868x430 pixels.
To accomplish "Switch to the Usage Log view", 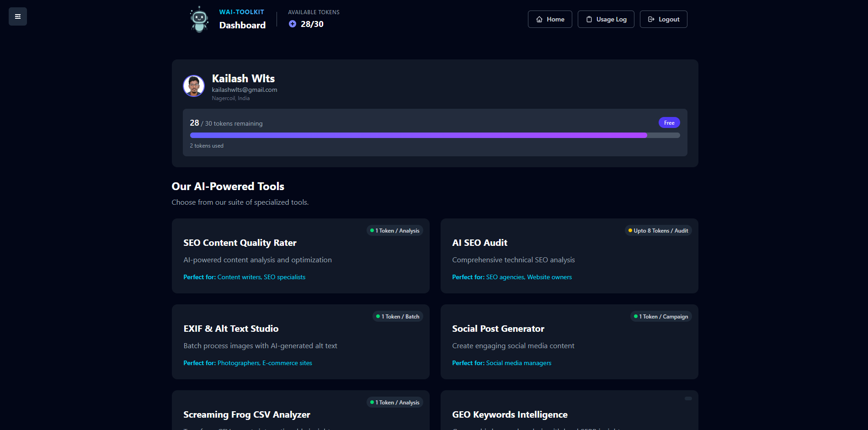I will [x=606, y=19].
